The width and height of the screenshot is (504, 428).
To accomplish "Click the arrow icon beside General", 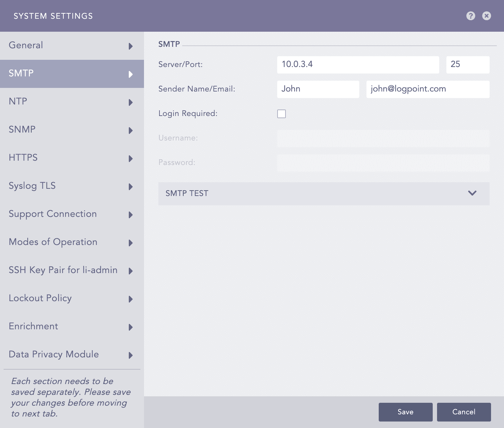I will coord(130,46).
